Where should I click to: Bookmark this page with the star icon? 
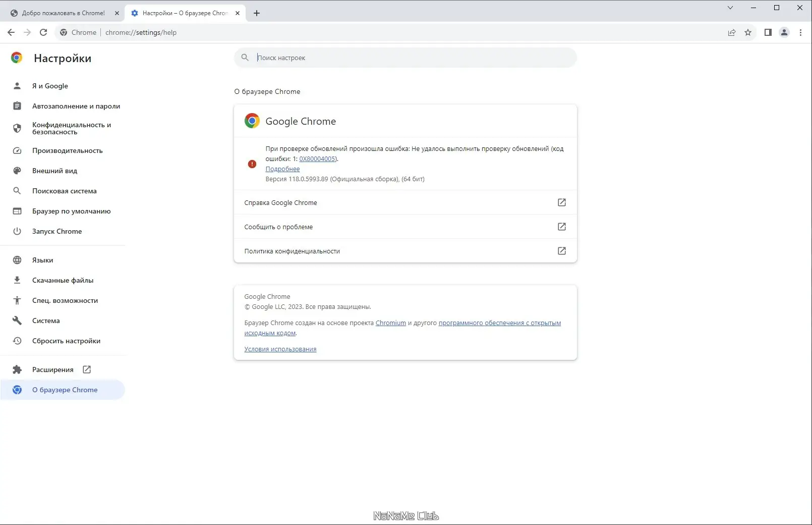click(748, 32)
